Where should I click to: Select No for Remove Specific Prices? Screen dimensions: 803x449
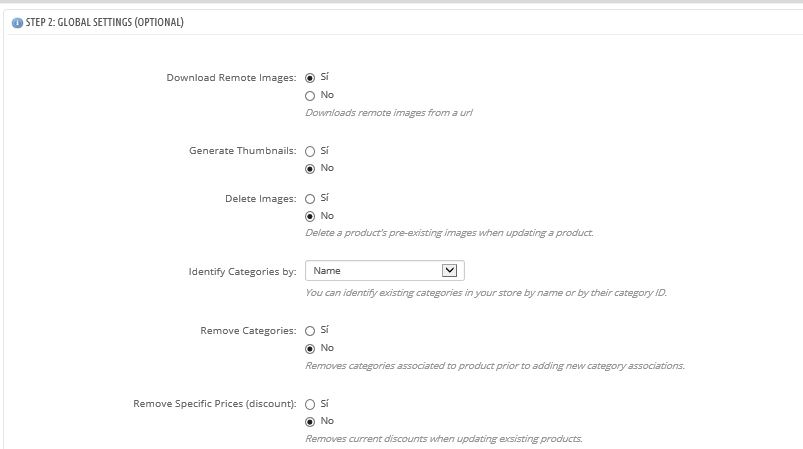(310, 422)
